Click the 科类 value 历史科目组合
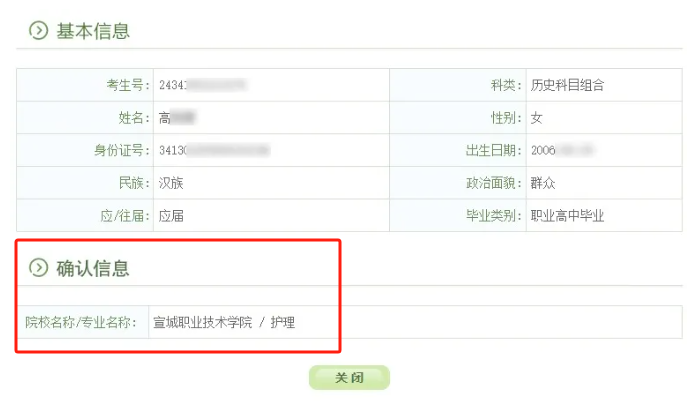696x411 pixels. [x=567, y=85]
